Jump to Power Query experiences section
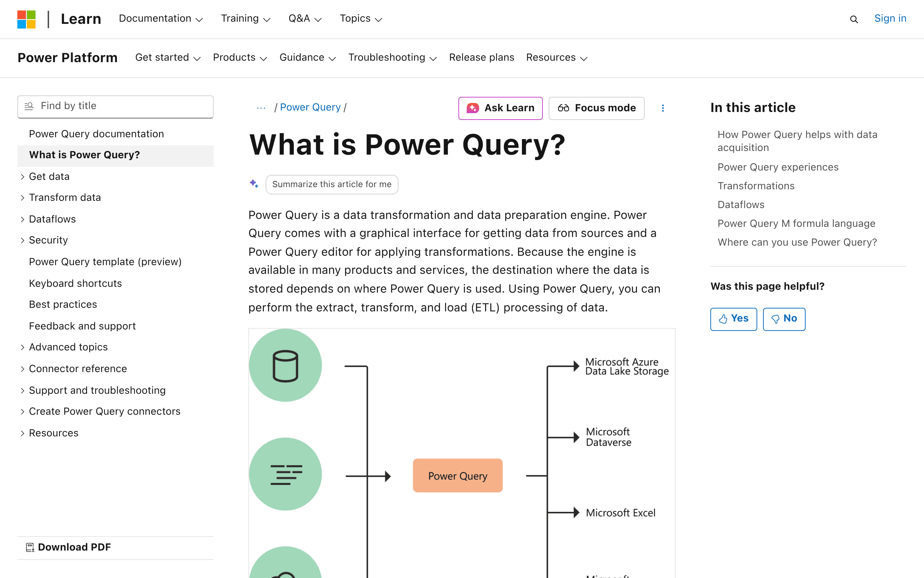 pyautogui.click(x=778, y=167)
